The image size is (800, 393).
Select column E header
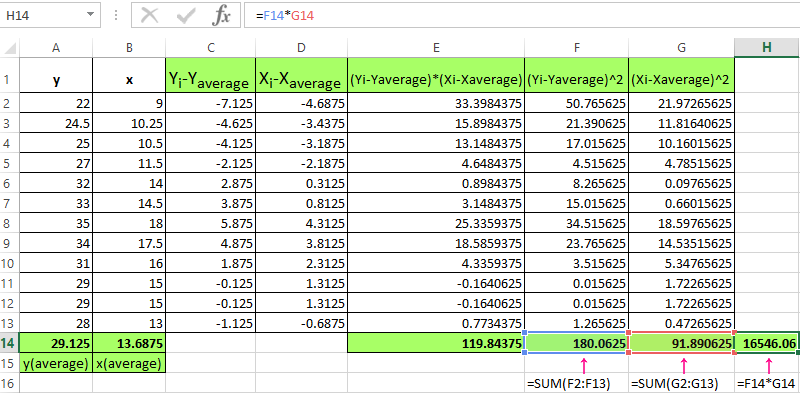click(436, 48)
